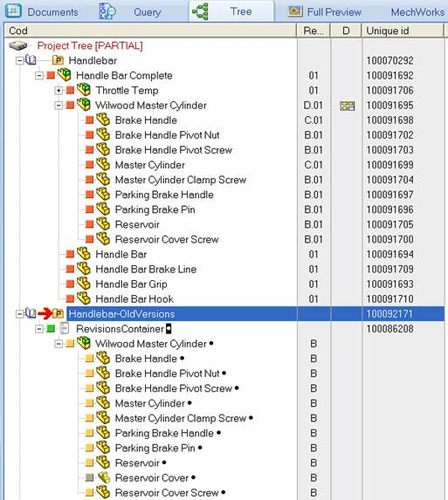The image size is (448, 500).
Task: Collapse the Handlebar project node
Action: (x=20, y=60)
